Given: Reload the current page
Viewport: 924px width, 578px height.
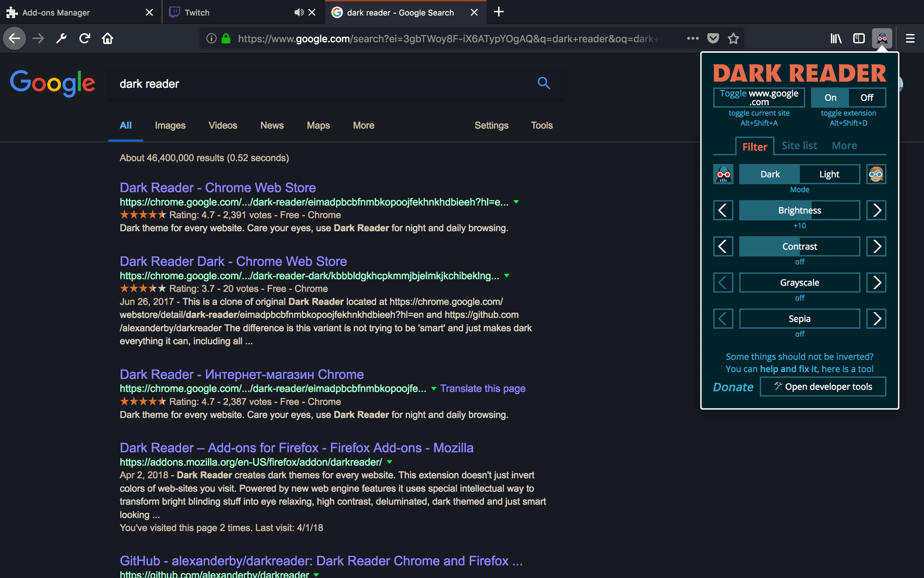Looking at the screenshot, I should click(85, 38).
